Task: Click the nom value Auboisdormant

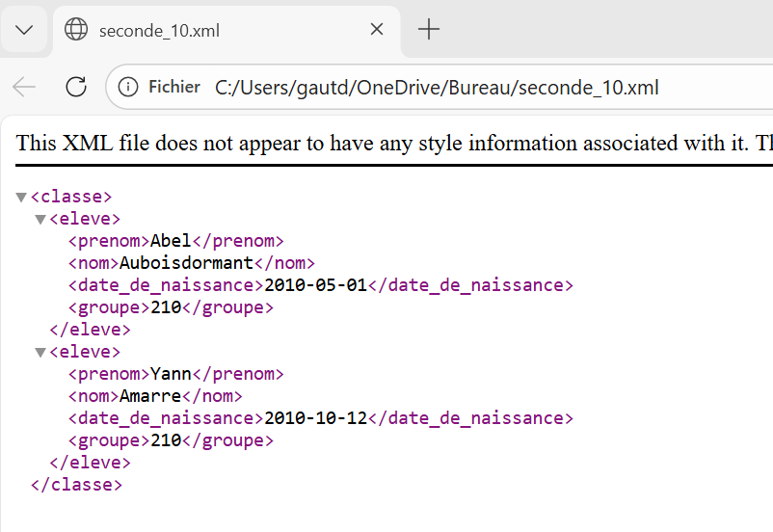Action: [x=186, y=263]
